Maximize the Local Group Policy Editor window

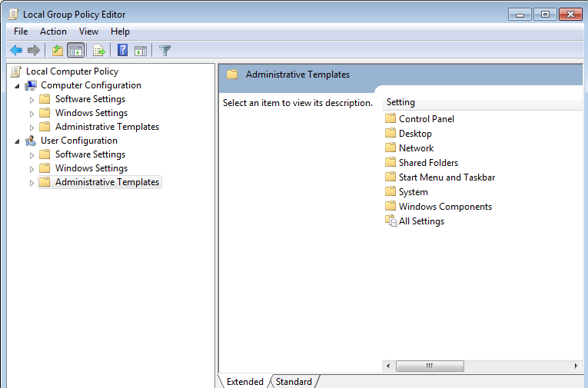click(545, 15)
